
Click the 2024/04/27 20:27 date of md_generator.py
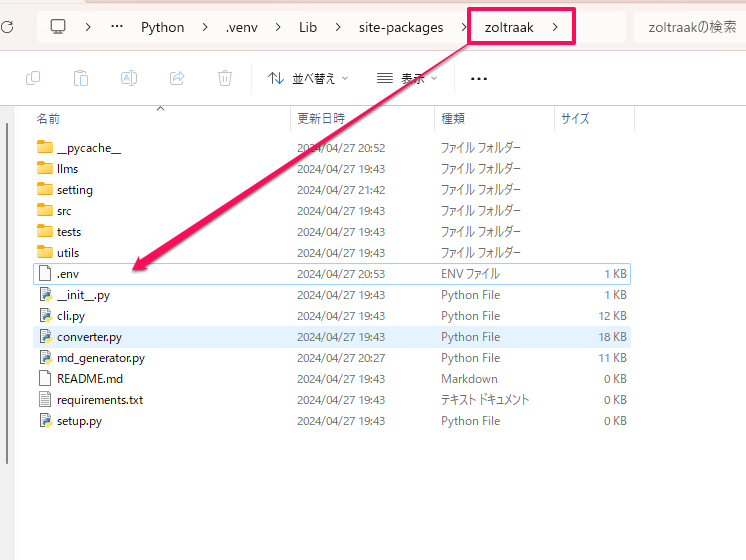[341, 358]
